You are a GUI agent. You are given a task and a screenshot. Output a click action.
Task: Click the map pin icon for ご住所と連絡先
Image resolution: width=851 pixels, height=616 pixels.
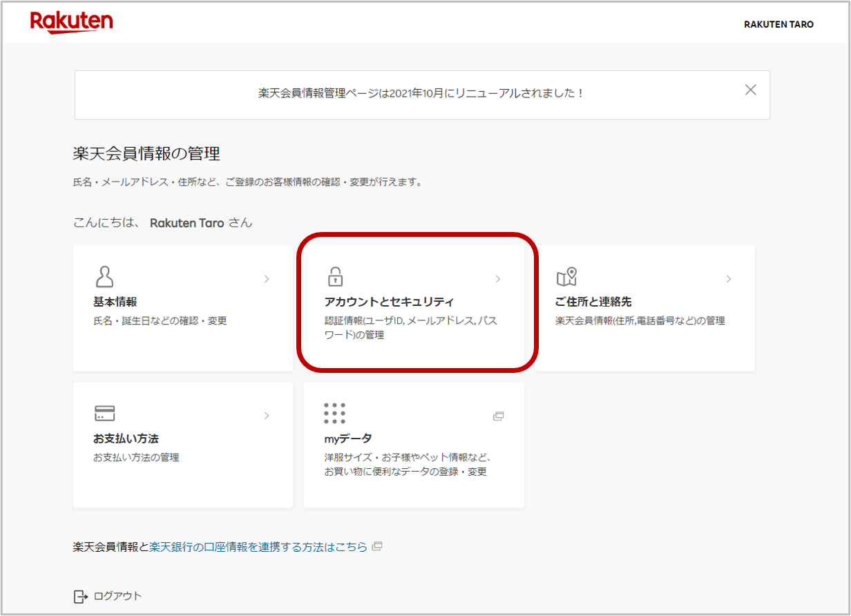tap(566, 276)
